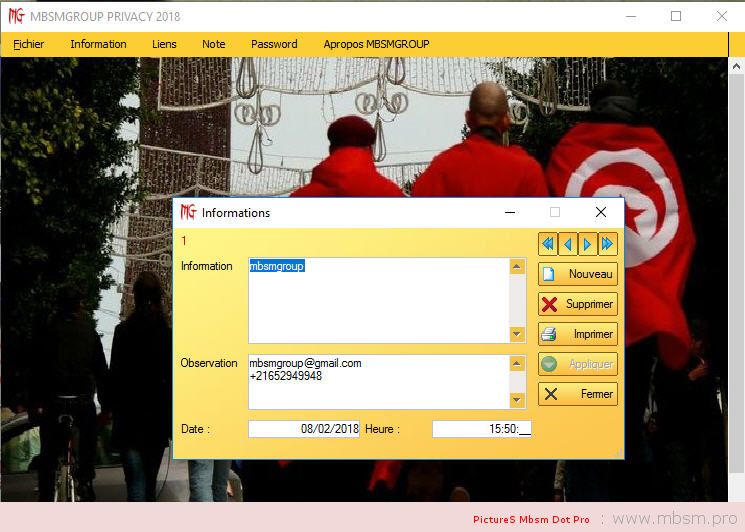Click the Nouveau button to add a record
The width and height of the screenshot is (745, 532).
[x=578, y=274]
